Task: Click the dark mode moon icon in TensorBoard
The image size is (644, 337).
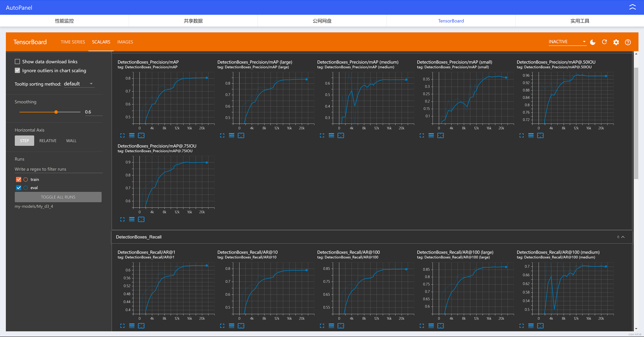Action: 594,42
